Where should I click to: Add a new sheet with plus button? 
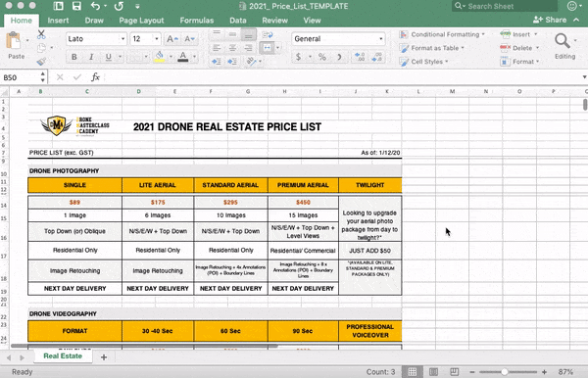104,357
